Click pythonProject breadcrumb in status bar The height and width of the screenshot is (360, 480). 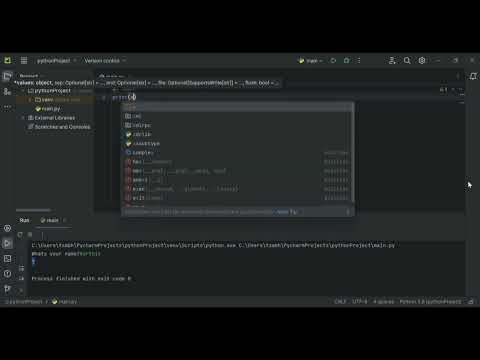click(x=24, y=301)
